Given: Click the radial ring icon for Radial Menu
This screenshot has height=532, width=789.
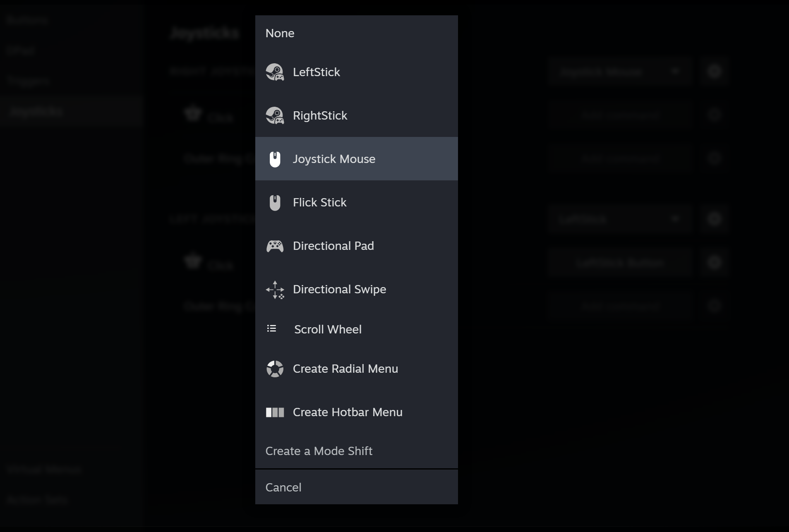Looking at the screenshot, I should tap(275, 369).
